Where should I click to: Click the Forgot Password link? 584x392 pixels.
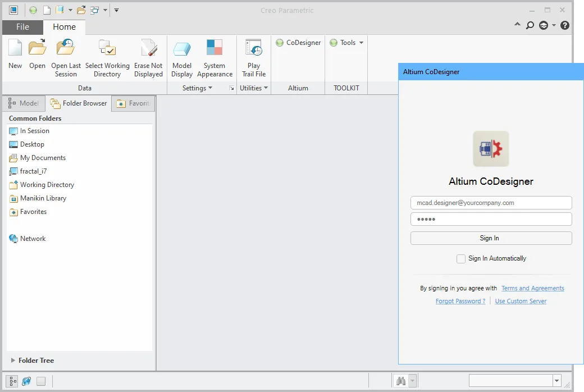tap(460, 301)
